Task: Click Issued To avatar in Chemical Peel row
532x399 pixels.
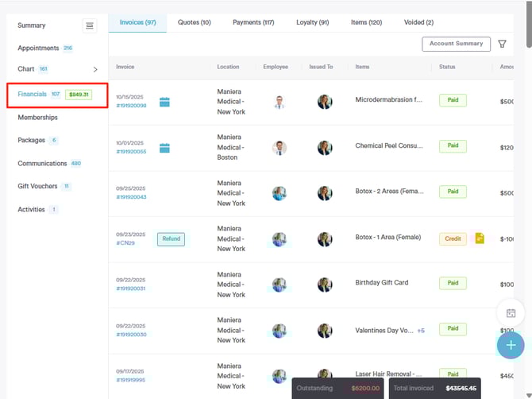Action: pyautogui.click(x=325, y=148)
